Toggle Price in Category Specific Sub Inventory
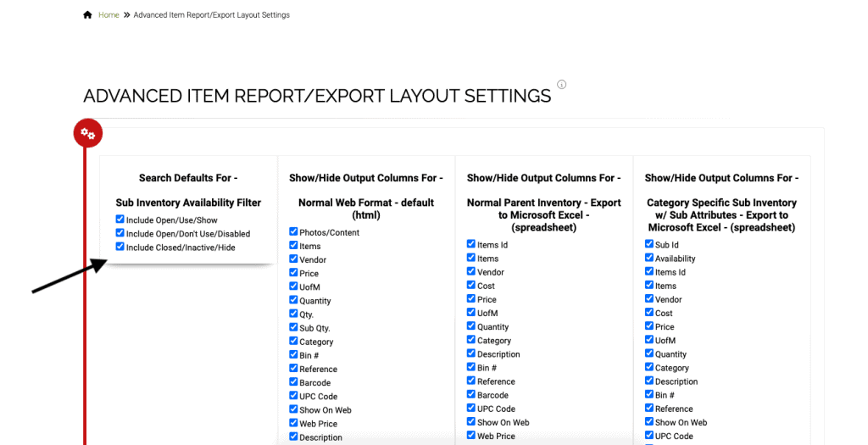868x445 pixels. click(x=649, y=325)
